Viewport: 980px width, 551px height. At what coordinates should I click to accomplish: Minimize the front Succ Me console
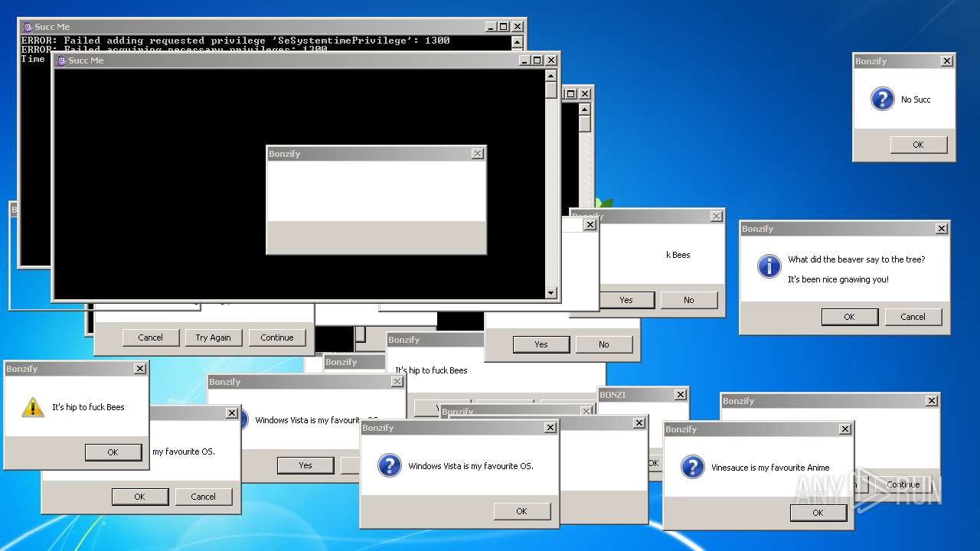tap(524, 60)
